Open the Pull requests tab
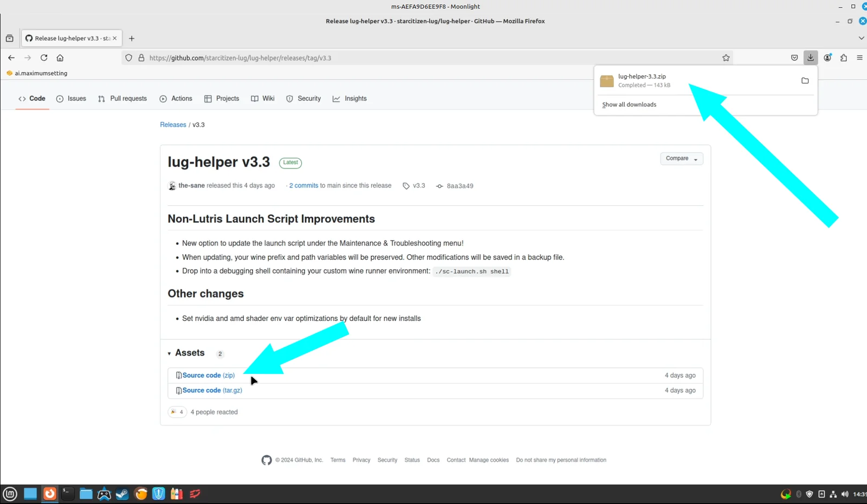Image resolution: width=867 pixels, height=504 pixels. [122, 99]
